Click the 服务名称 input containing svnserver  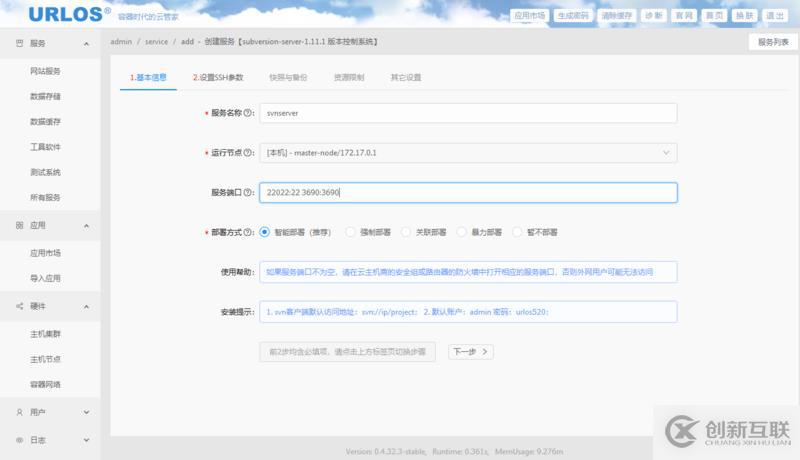click(x=467, y=113)
